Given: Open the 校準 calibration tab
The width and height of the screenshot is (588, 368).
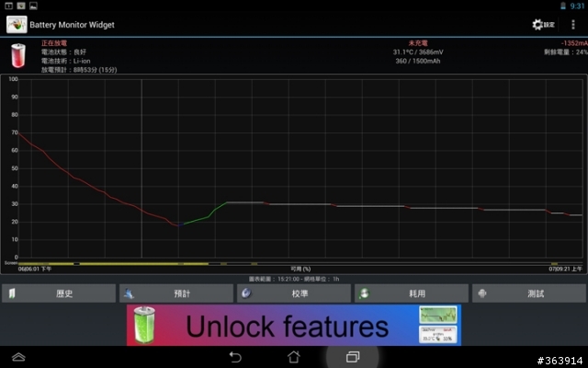Looking at the screenshot, I should (294, 293).
